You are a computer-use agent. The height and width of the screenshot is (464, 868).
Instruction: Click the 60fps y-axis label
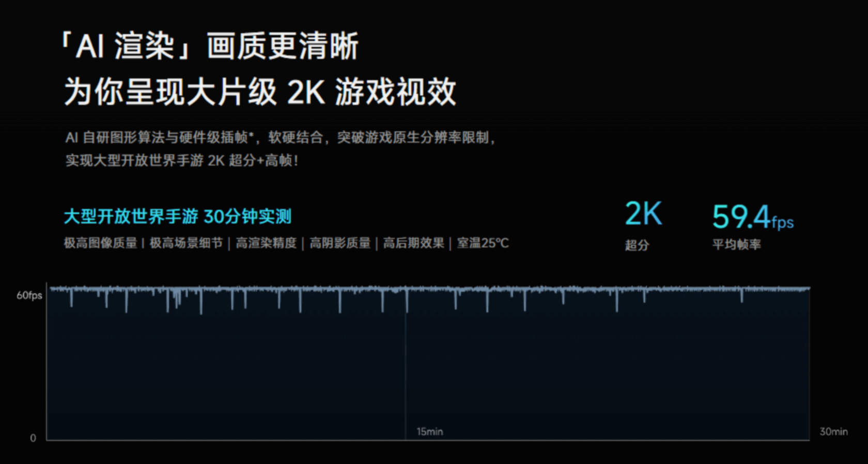(29, 296)
